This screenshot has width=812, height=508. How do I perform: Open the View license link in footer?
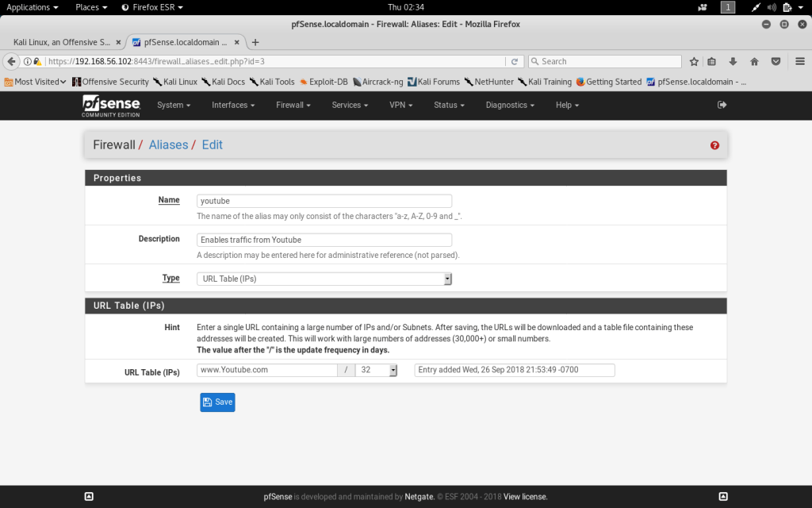(x=525, y=497)
